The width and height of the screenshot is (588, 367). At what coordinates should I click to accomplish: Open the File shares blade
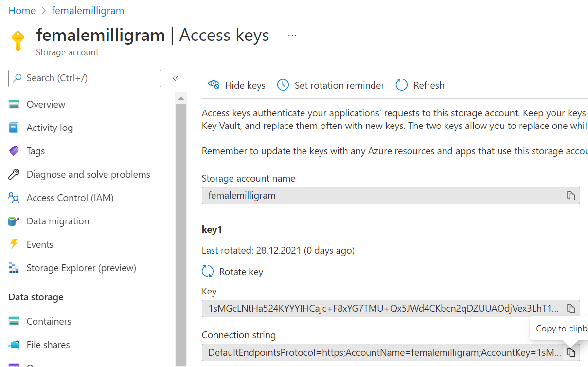tap(48, 344)
